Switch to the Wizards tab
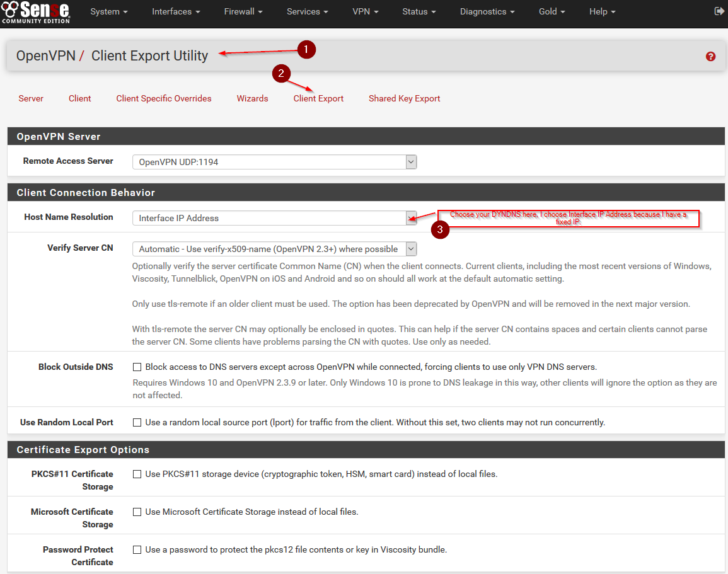This screenshot has width=728, height=574. [253, 98]
